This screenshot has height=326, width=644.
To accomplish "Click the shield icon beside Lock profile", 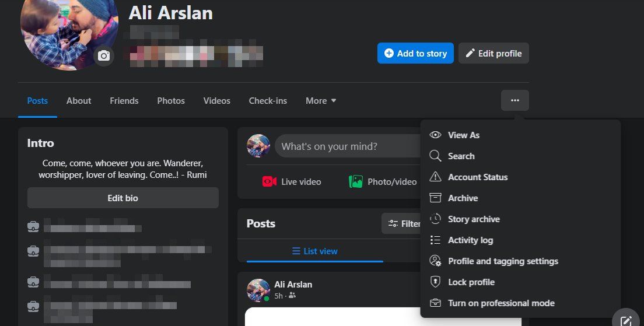I will [x=435, y=282].
